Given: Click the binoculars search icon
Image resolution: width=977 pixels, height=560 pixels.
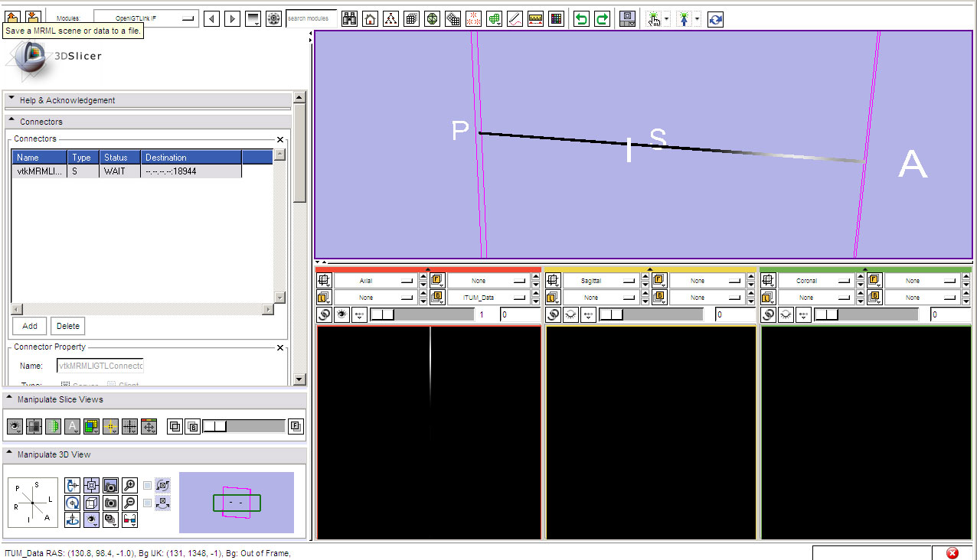Looking at the screenshot, I should [349, 19].
